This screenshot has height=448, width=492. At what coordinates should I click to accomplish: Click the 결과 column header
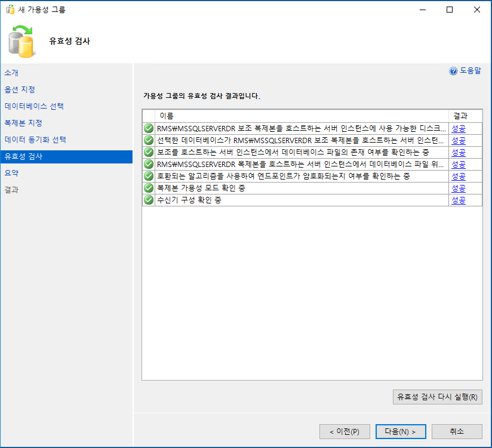[x=465, y=116]
